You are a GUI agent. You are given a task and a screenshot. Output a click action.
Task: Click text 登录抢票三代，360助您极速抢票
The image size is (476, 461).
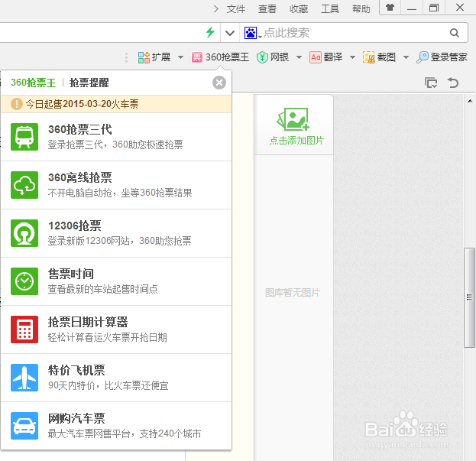(115, 144)
